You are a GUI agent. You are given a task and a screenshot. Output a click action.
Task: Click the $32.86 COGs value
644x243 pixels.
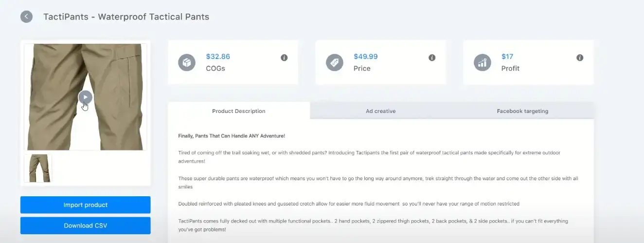pyautogui.click(x=218, y=56)
